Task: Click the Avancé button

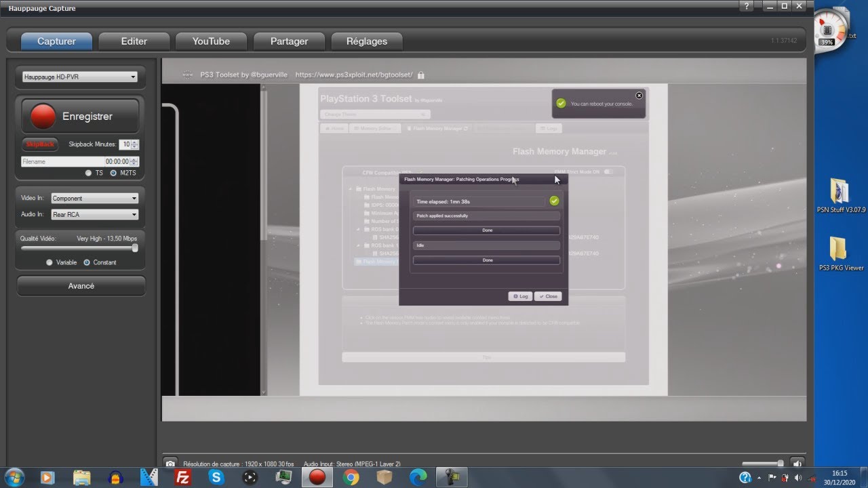Action: 81,286
